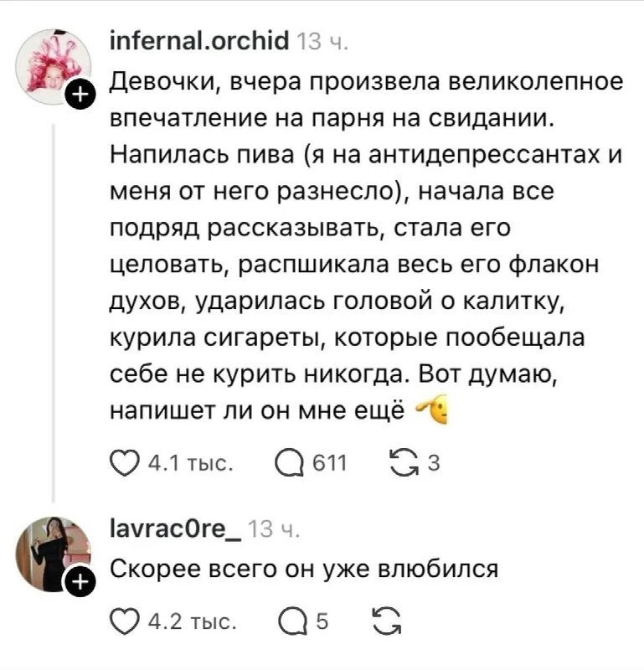View the 4.2 тыс. likes on reply
Screen dimensions: 644x670
coord(192,622)
